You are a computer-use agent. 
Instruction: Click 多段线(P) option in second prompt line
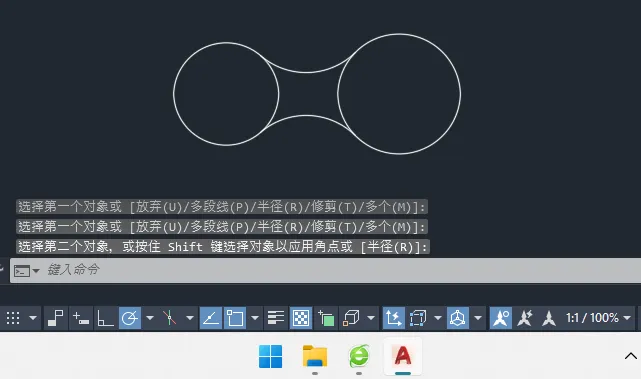[220, 227]
